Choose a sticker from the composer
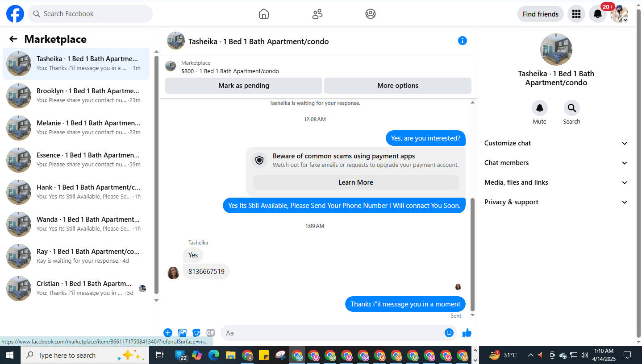This screenshot has height=364, width=642. pyautogui.click(x=196, y=333)
